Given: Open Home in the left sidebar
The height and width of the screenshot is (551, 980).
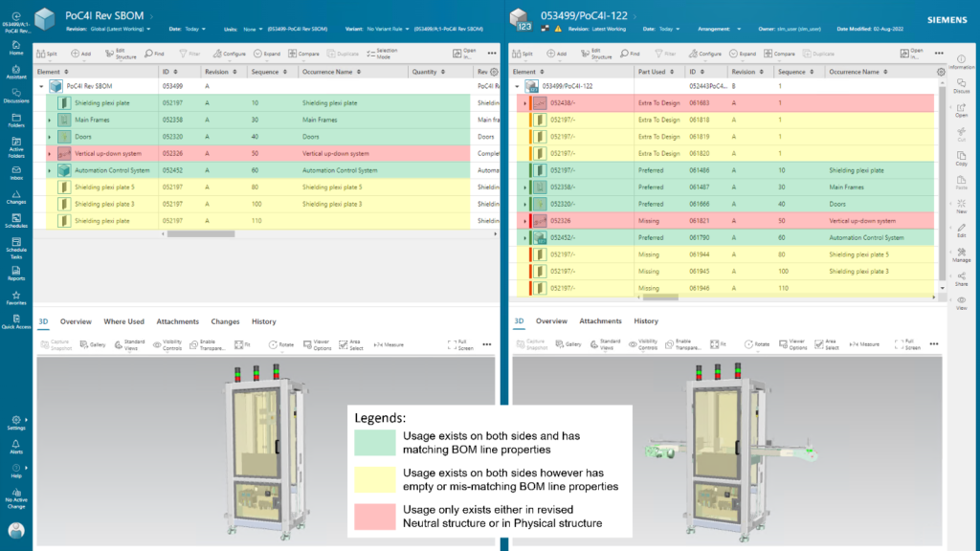Looking at the screenshot, I should (16, 48).
